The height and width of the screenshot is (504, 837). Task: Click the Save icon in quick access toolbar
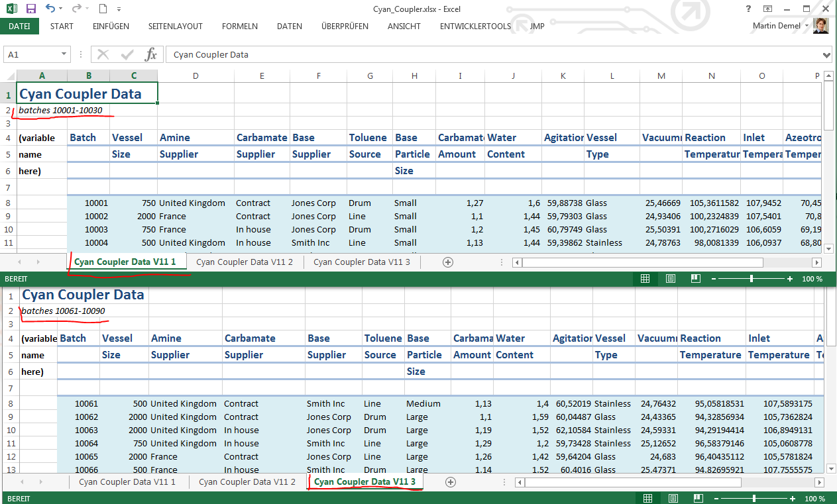pos(31,9)
